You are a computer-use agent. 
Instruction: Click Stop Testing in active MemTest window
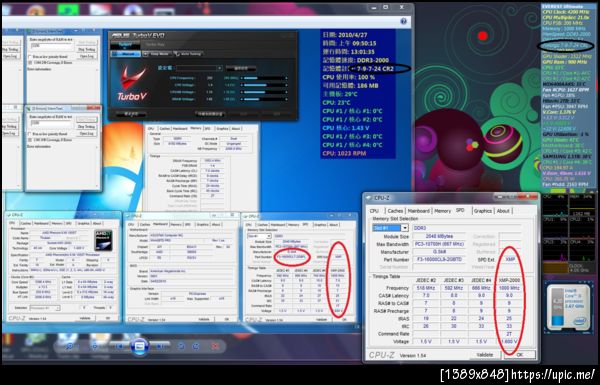pos(86,126)
